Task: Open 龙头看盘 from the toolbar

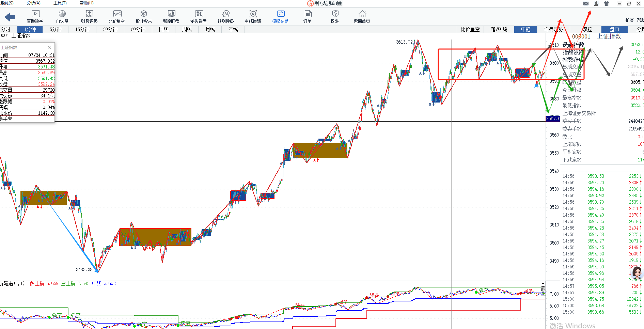Action: click(x=199, y=16)
